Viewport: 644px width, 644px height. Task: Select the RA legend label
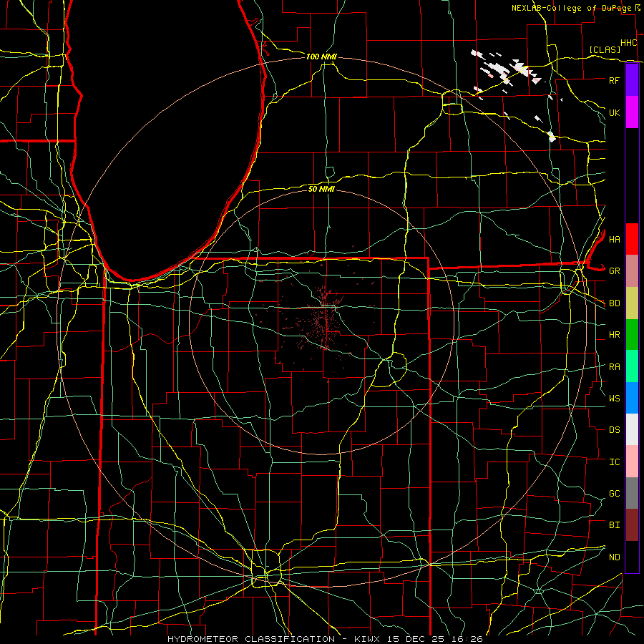614,367
